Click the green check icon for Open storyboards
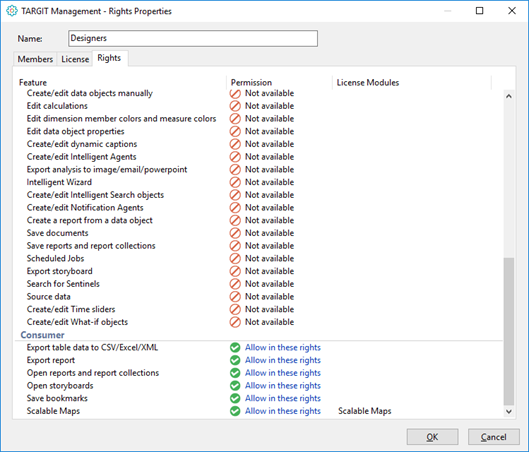 click(x=235, y=386)
